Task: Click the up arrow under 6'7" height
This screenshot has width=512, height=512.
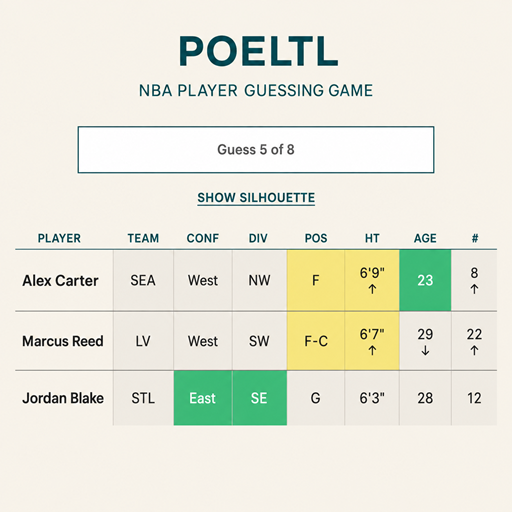Action: (372, 350)
